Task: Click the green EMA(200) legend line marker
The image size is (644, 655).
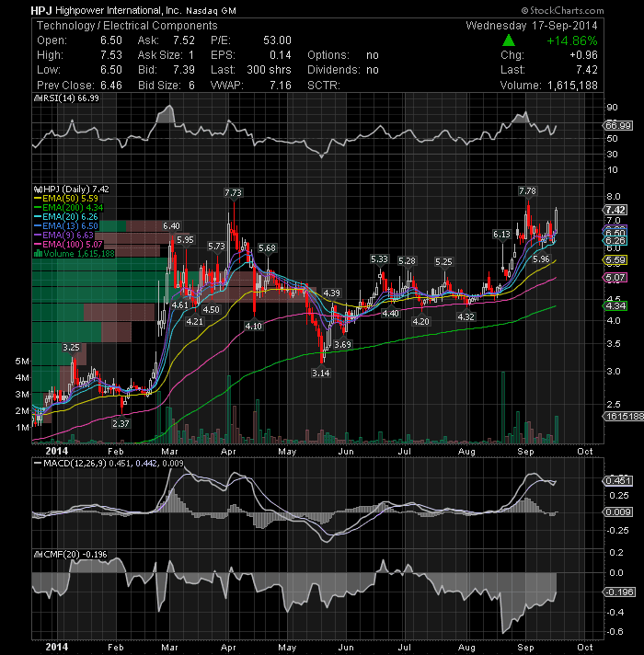Action: point(38,208)
